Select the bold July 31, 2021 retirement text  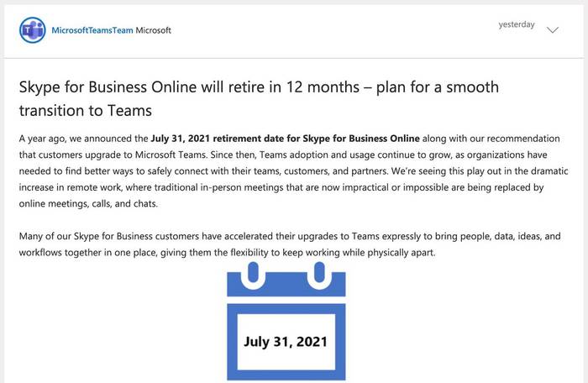[x=285, y=139]
